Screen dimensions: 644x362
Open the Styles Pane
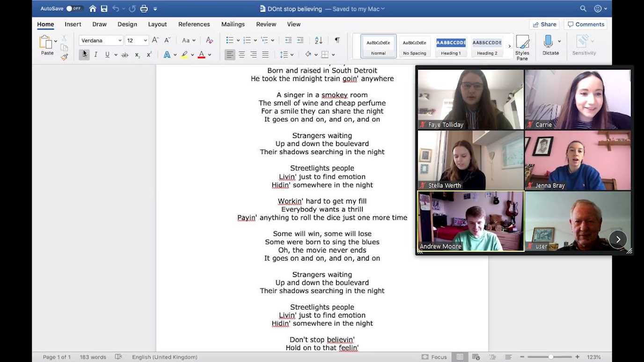click(522, 47)
